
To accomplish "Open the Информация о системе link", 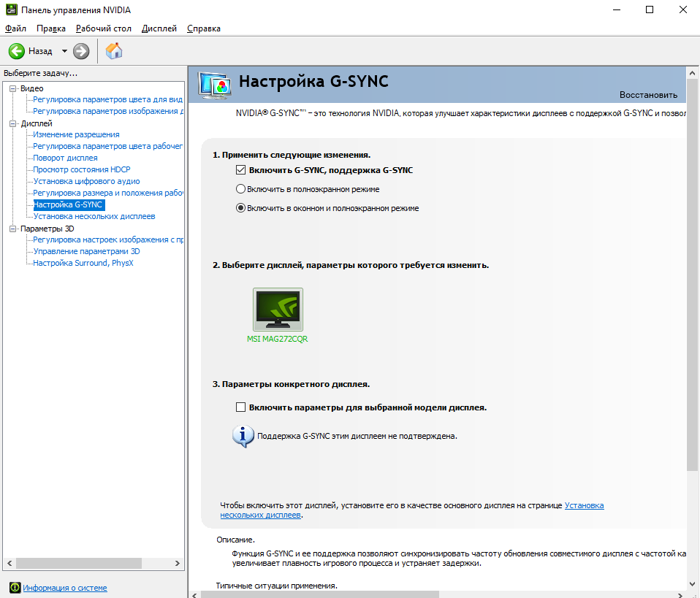I will 65,588.
